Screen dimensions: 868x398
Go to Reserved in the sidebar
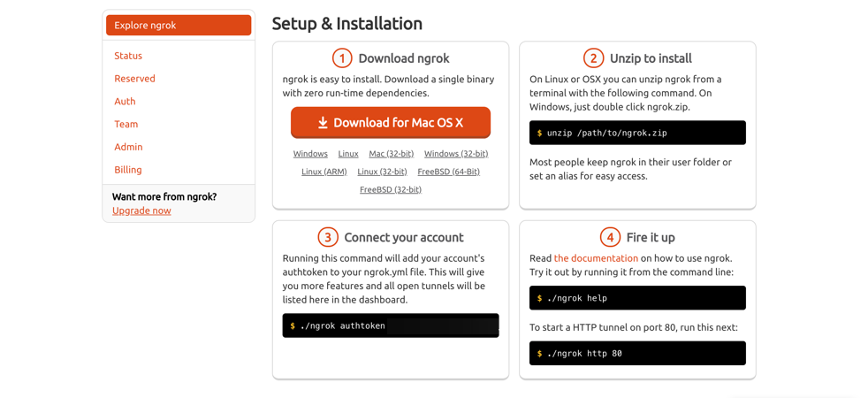click(134, 79)
